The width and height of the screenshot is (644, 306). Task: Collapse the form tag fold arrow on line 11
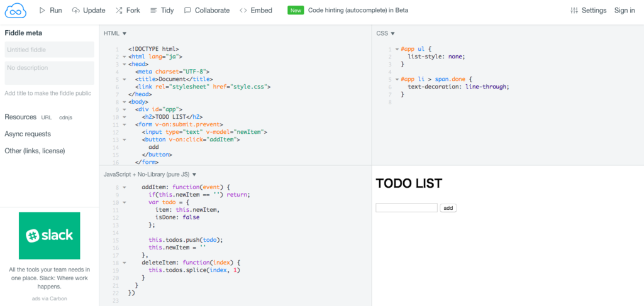[124, 124]
